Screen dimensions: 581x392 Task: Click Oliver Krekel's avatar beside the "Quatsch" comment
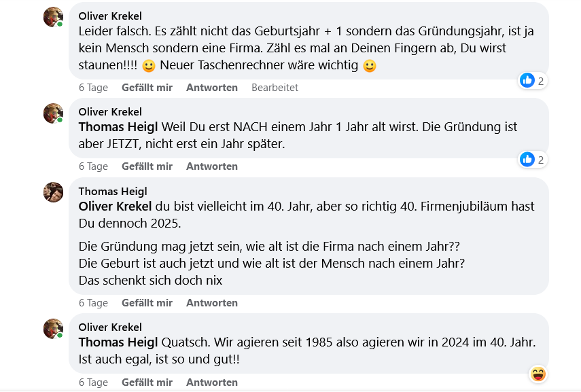tap(53, 329)
